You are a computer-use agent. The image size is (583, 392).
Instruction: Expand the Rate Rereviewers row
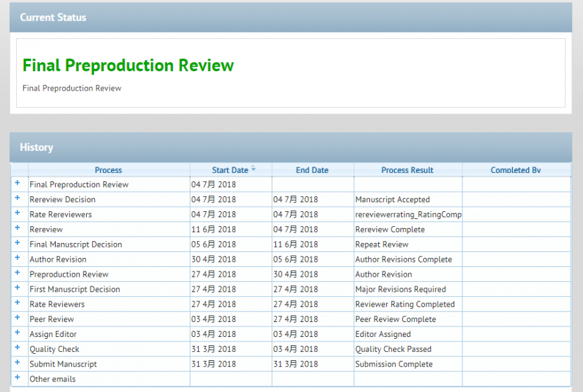click(x=17, y=213)
